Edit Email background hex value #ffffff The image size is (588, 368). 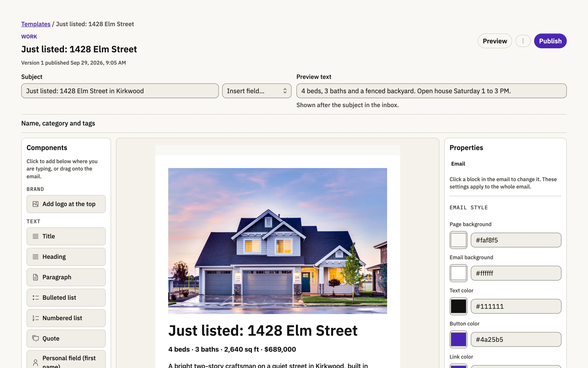click(516, 273)
